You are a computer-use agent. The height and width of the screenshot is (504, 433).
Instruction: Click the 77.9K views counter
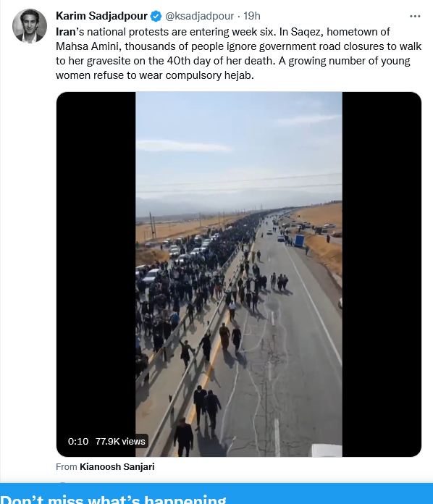[120, 441]
